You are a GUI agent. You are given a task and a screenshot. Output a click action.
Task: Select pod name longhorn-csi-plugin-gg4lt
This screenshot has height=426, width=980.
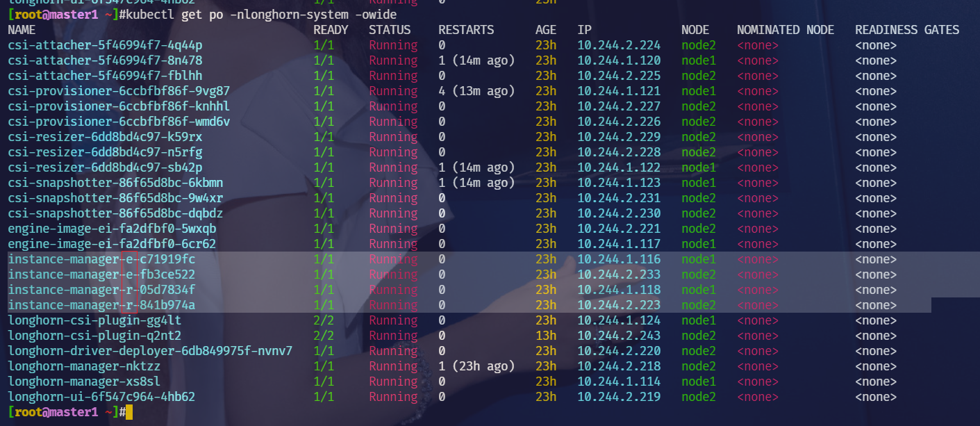click(x=94, y=320)
